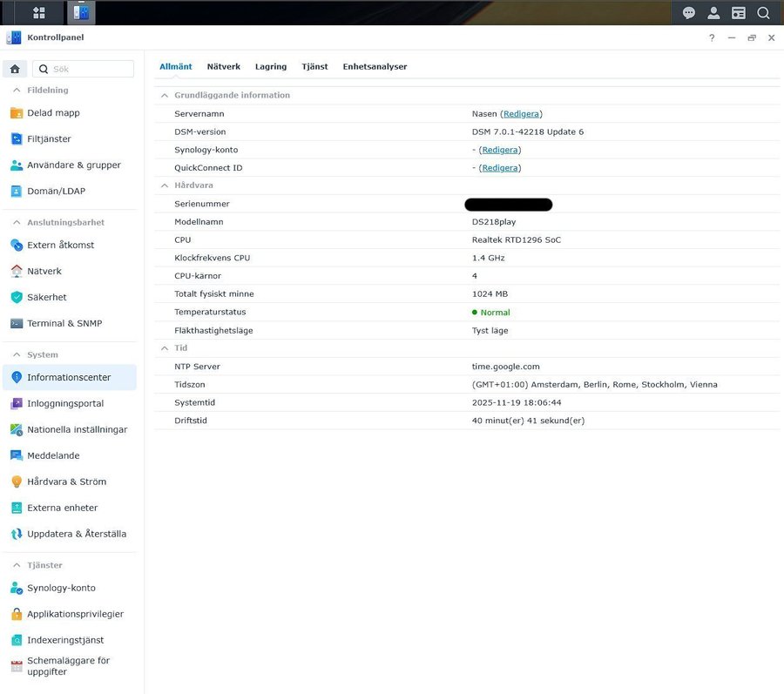Open the DSM main menu grid icon

(38, 13)
